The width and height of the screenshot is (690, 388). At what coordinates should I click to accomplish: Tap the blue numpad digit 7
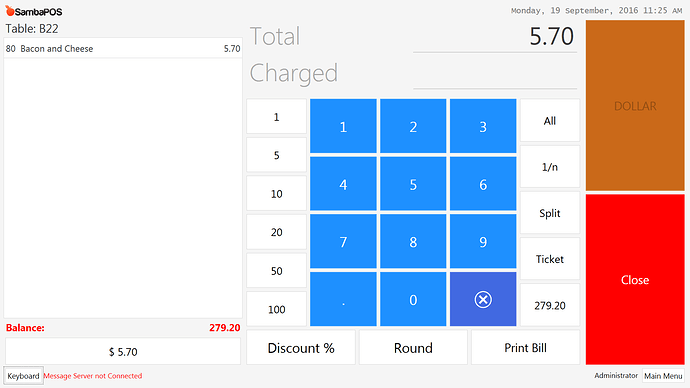click(343, 242)
